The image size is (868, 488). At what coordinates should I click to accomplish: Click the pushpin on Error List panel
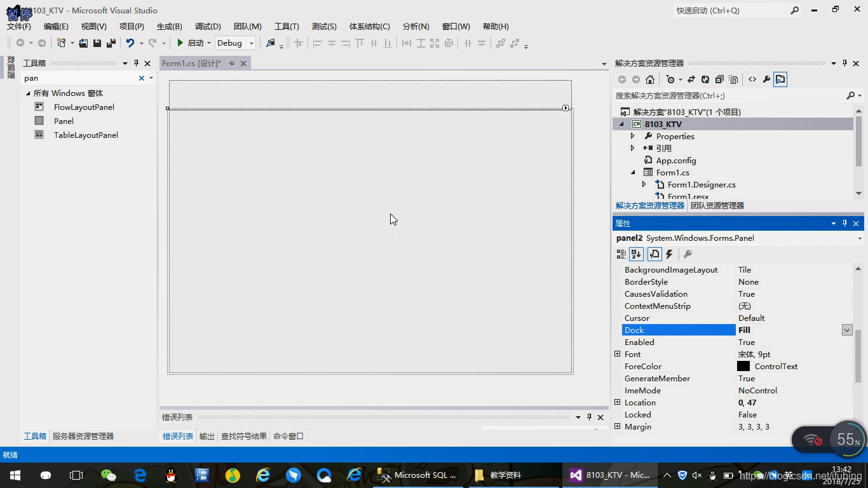point(589,417)
